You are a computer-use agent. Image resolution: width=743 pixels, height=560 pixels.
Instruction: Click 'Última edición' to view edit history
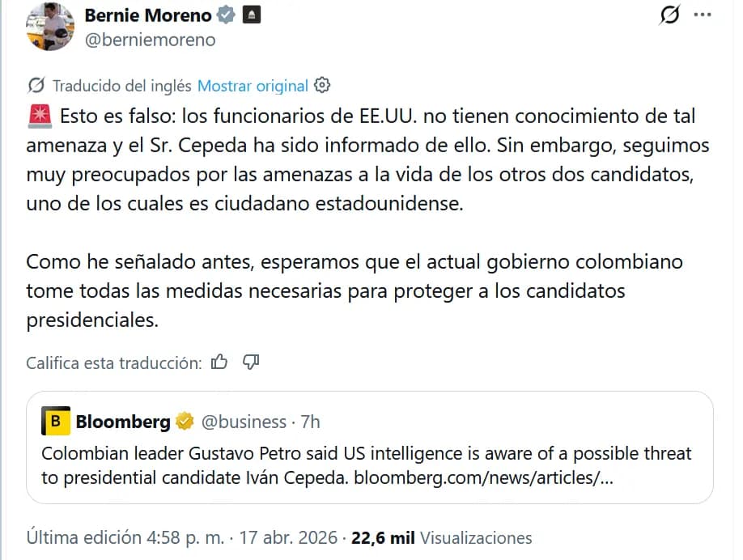(x=69, y=537)
